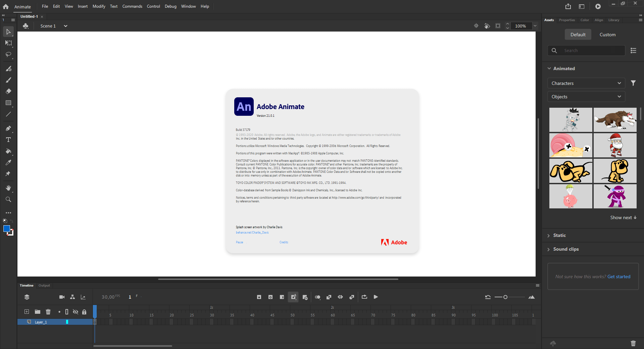Open the workspace switcher icon
Screen dimensions: 644x349
tap(582, 6)
